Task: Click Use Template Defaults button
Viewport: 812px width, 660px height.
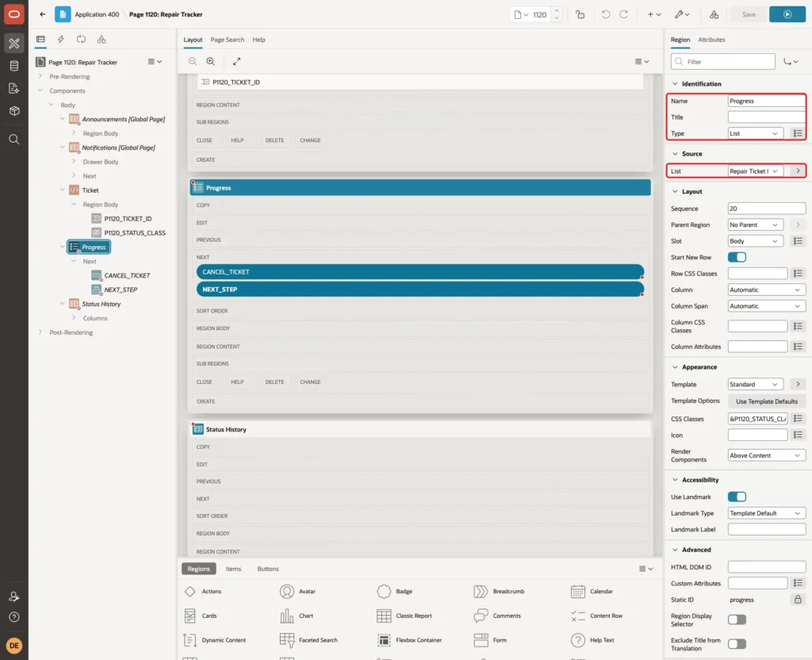Action: click(767, 401)
